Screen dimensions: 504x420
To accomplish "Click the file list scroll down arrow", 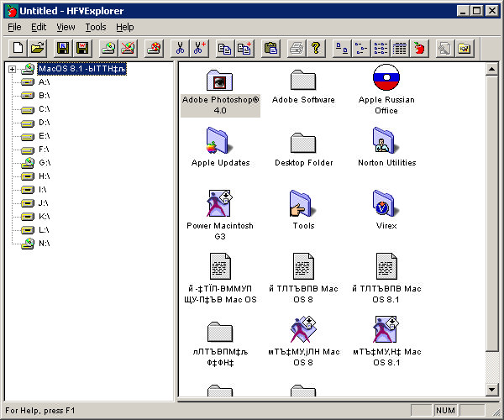I will [492, 389].
